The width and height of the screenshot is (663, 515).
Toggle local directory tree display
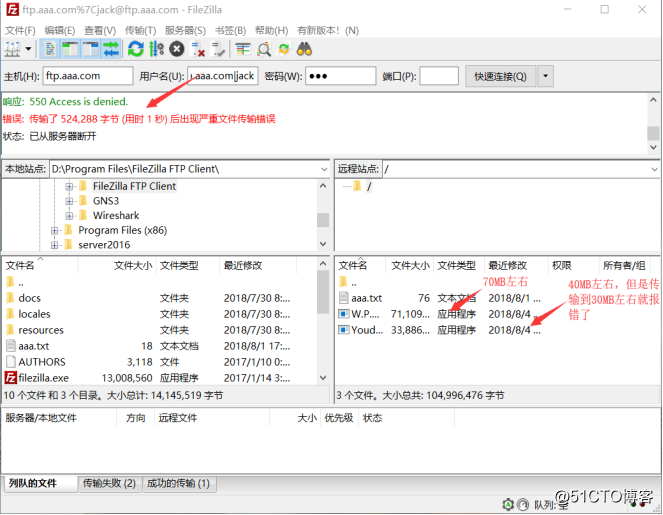click(x=70, y=49)
